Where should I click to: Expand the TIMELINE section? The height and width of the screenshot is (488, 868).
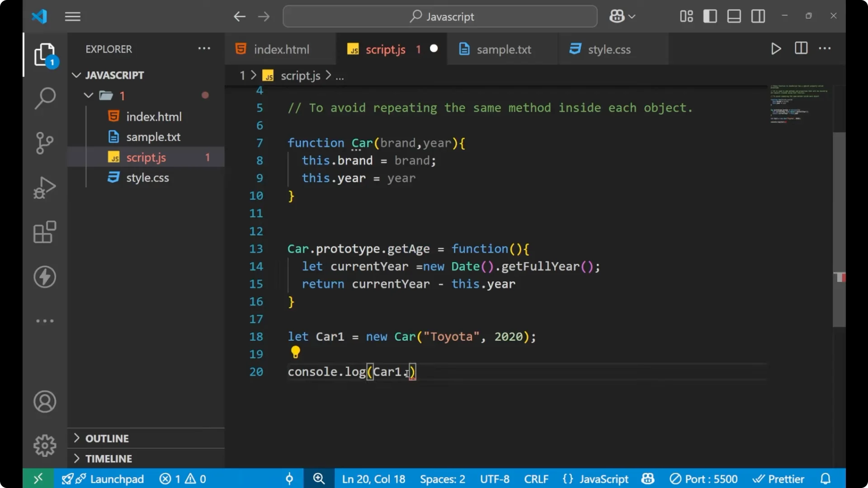coord(109,458)
